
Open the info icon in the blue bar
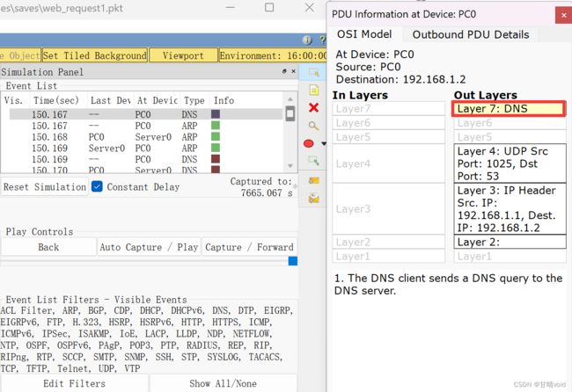click(x=307, y=40)
